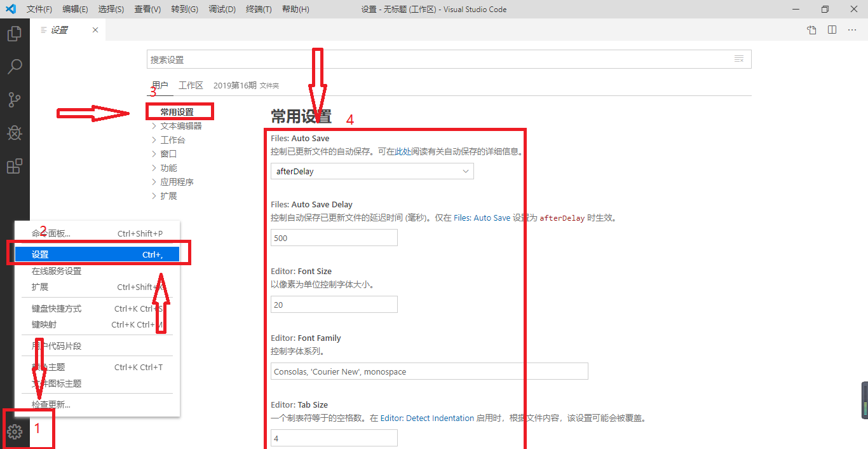Close the 设置 editor tab
The image size is (868, 449).
pyautogui.click(x=95, y=30)
